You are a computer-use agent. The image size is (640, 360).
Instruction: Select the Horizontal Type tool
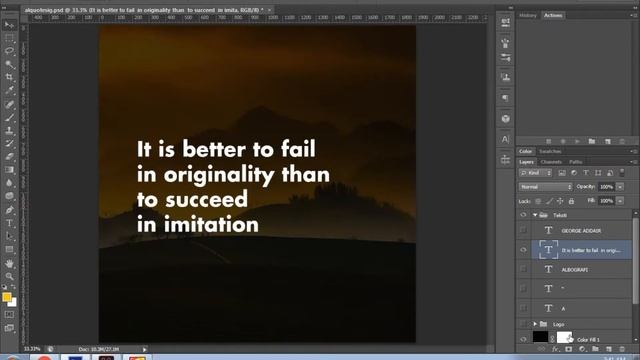click(x=9, y=223)
